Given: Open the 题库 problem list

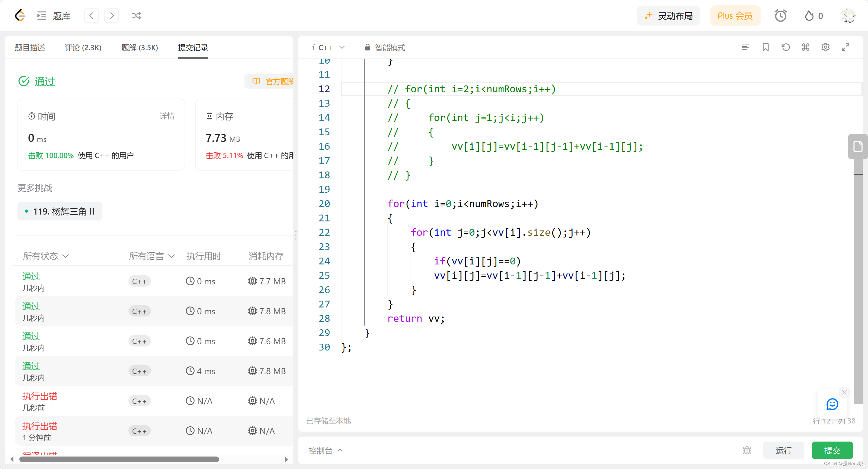Looking at the screenshot, I should point(54,16).
